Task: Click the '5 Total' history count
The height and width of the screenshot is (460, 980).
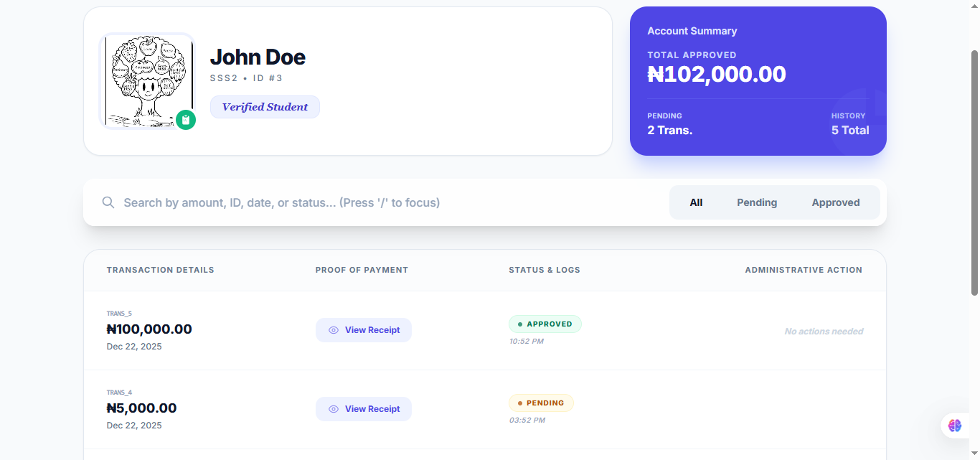Action: (850, 130)
